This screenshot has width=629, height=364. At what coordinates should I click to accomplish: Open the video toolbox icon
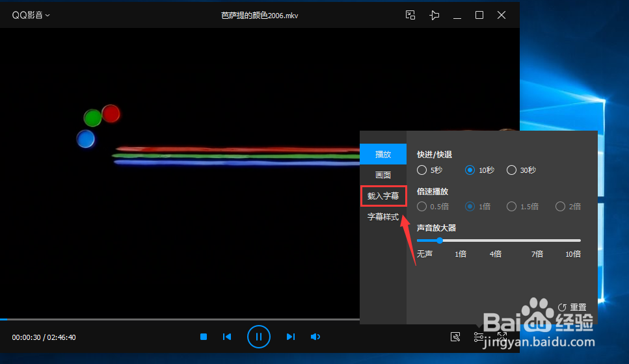[x=455, y=337]
